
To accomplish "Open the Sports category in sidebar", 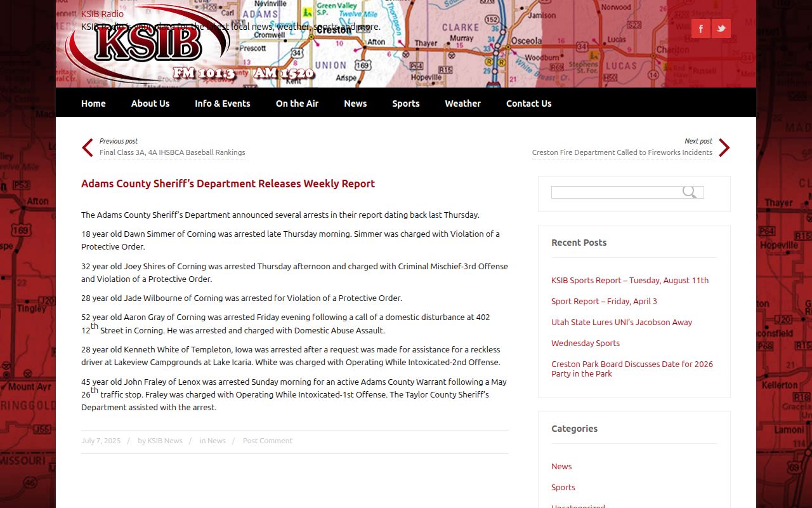I will click(563, 487).
